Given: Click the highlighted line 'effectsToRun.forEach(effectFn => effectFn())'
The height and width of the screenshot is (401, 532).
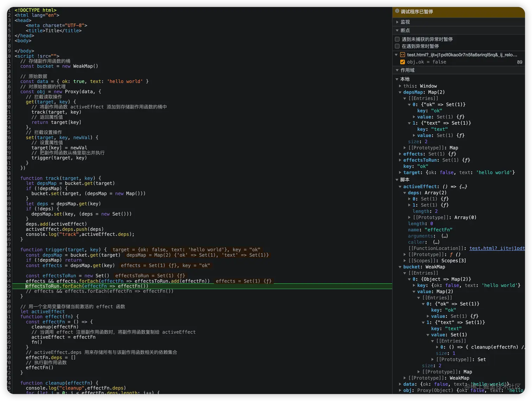Looking at the screenshot, I should coord(87,286).
